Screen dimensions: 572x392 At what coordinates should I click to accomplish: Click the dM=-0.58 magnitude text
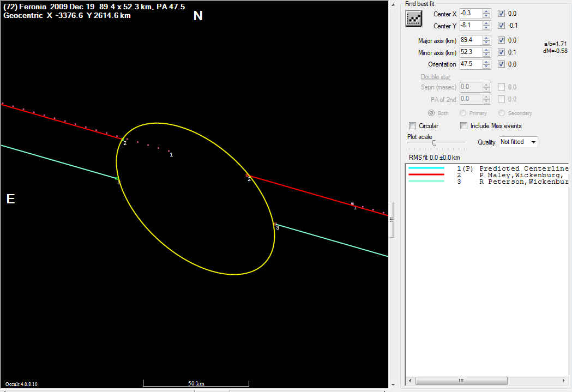click(555, 51)
